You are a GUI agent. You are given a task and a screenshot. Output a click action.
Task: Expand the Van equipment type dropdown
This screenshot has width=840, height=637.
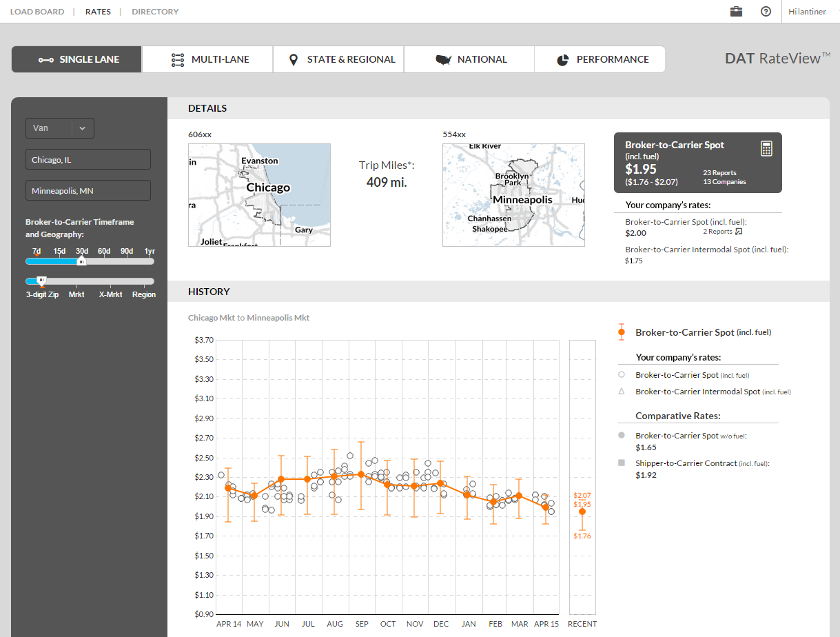coord(60,128)
